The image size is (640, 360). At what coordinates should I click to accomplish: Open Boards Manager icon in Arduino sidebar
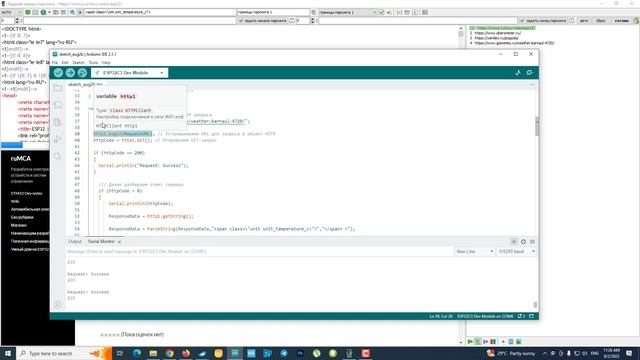tap(58, 105)
